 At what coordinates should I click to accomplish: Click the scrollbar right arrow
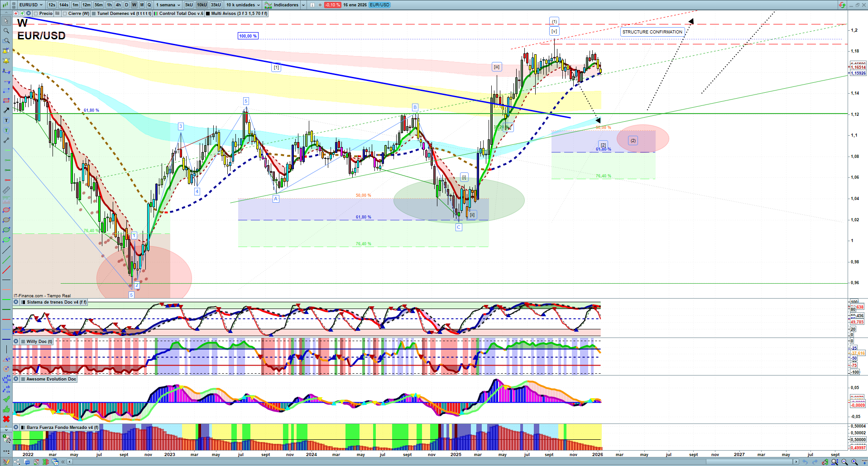(x=796, y=462)
